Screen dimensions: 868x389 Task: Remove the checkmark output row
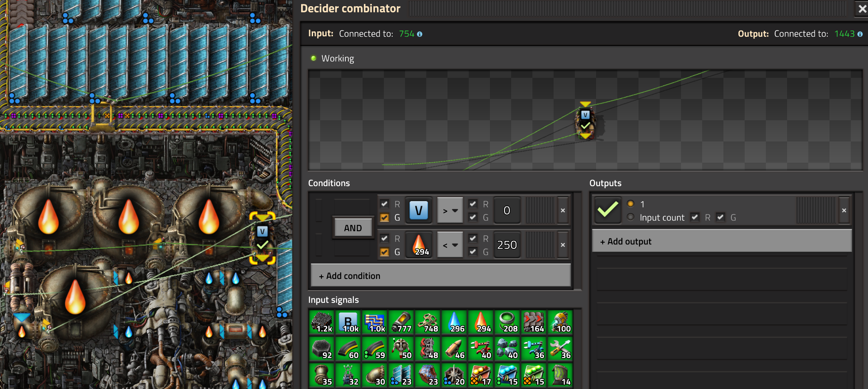(x=844, y=210)
